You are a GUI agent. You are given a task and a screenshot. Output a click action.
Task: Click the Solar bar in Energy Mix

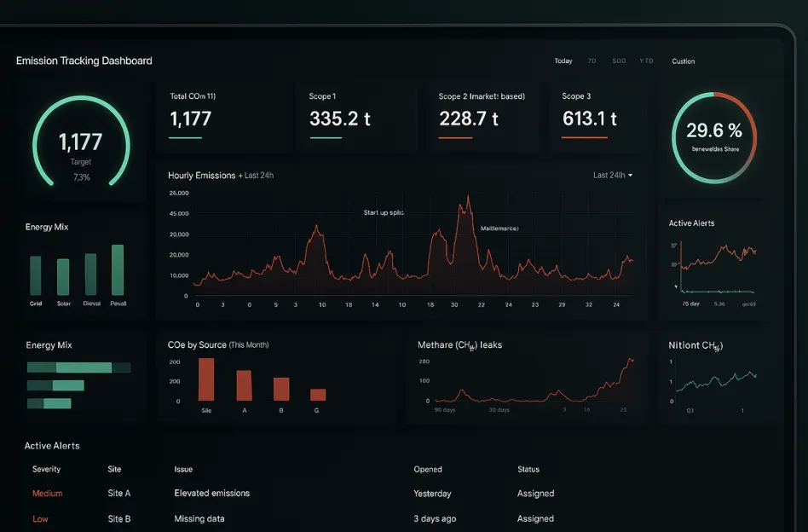[63, 276]
